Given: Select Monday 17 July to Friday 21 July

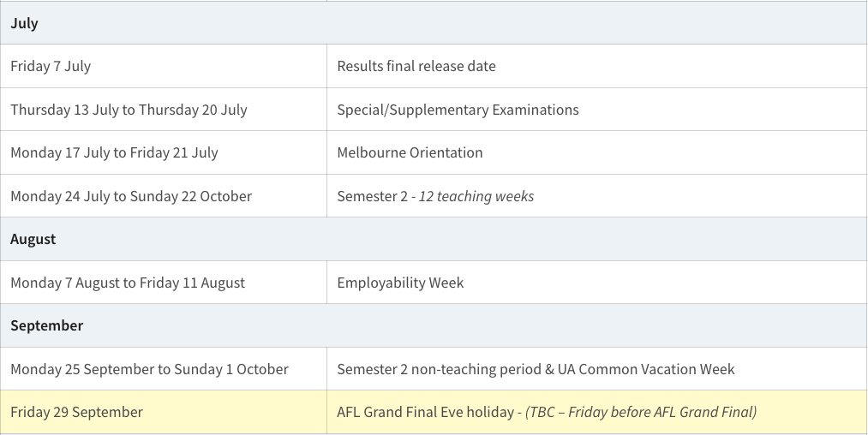Looking at the screenshot, I should (x=114, y=152).
